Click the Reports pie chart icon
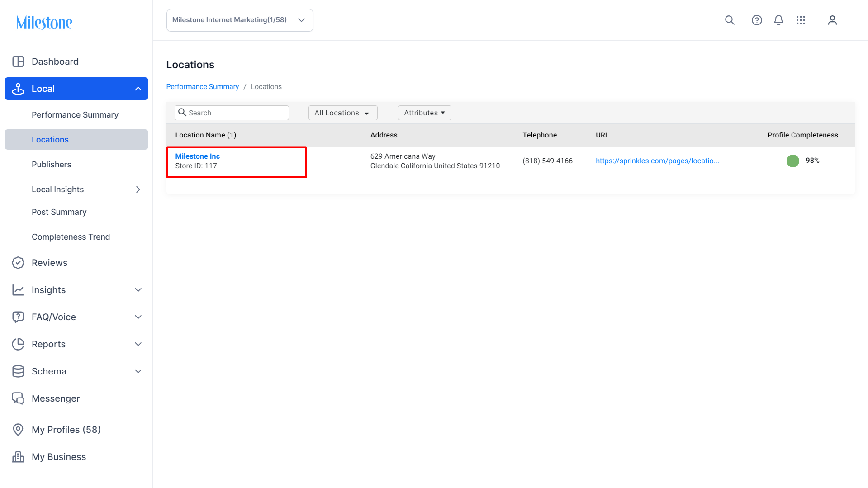The image size is (868, 488). point(18,344)
